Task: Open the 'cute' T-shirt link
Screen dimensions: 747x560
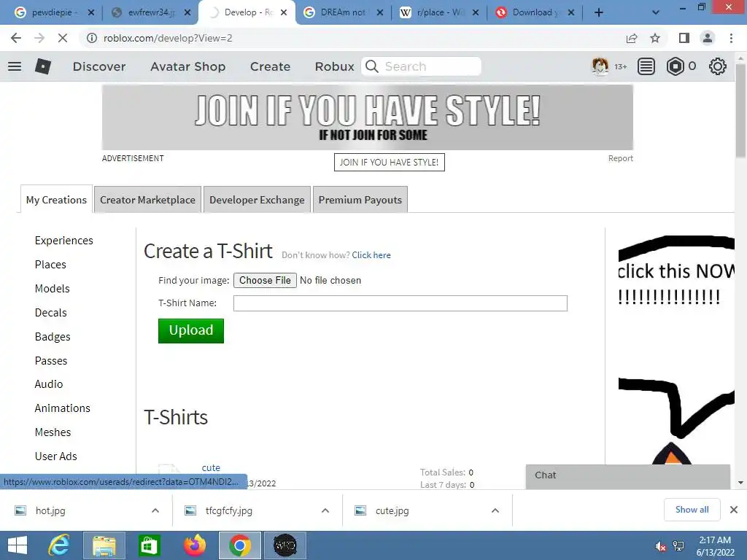Action: tap(211, 467)
